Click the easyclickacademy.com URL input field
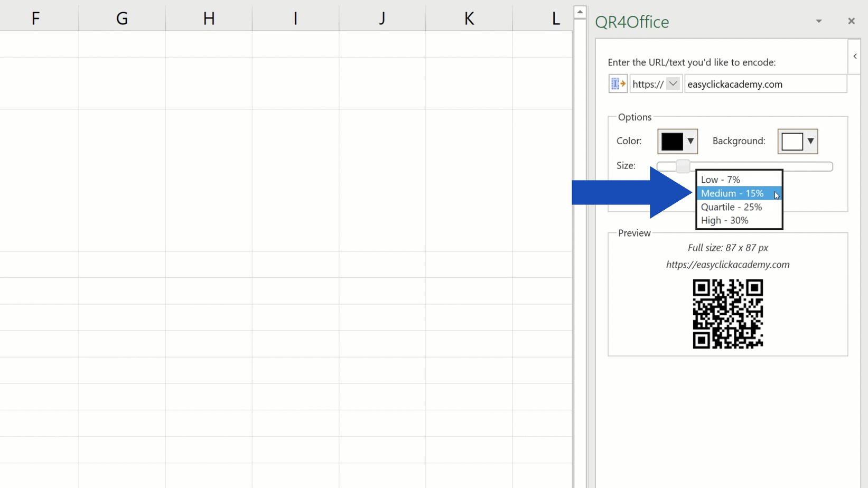Image resolution: width=868 pixels, height=488 pixels. (766, 83)
